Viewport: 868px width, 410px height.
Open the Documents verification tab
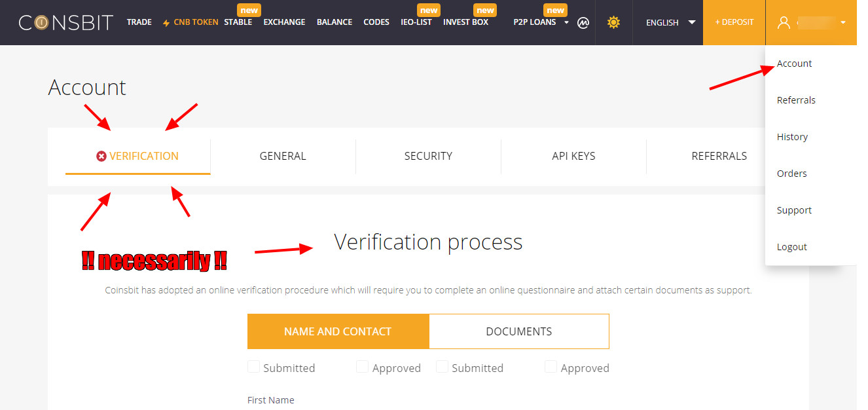[518, 331]
